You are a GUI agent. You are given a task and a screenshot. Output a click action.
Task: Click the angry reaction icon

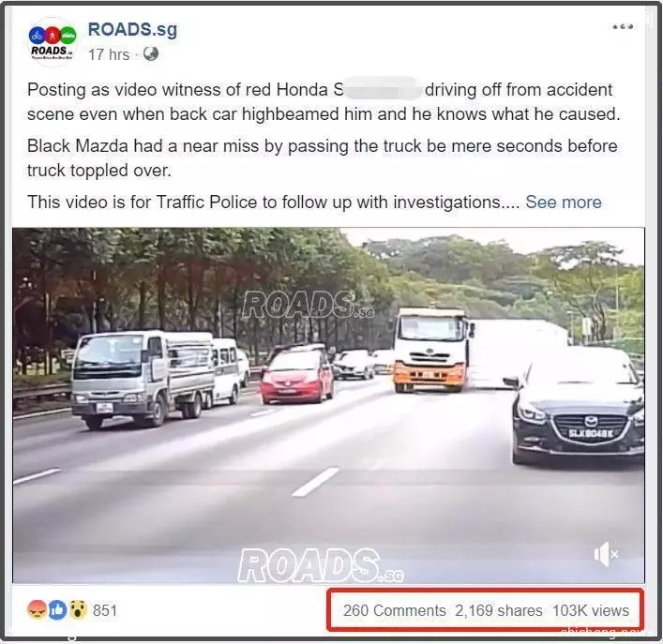coord(37,610)
